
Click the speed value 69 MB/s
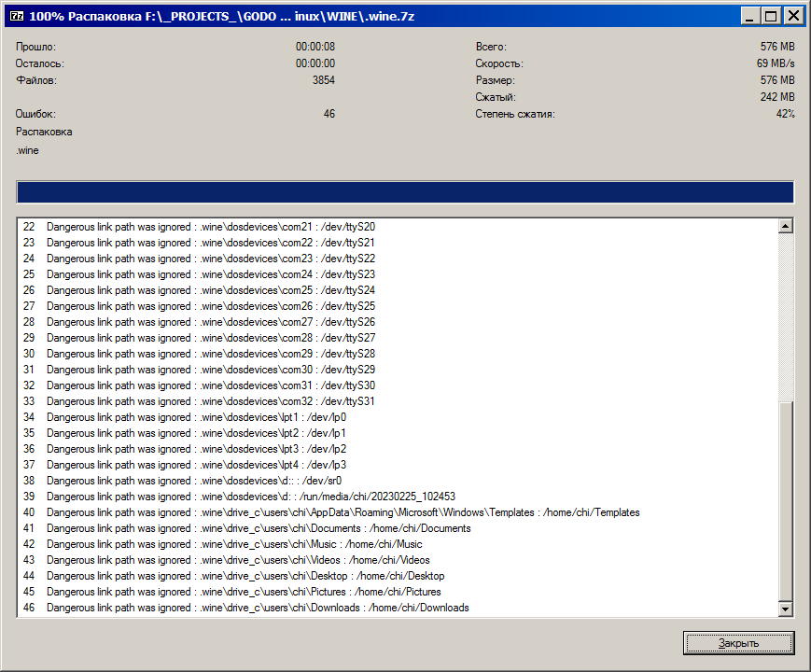coord(776,63)
